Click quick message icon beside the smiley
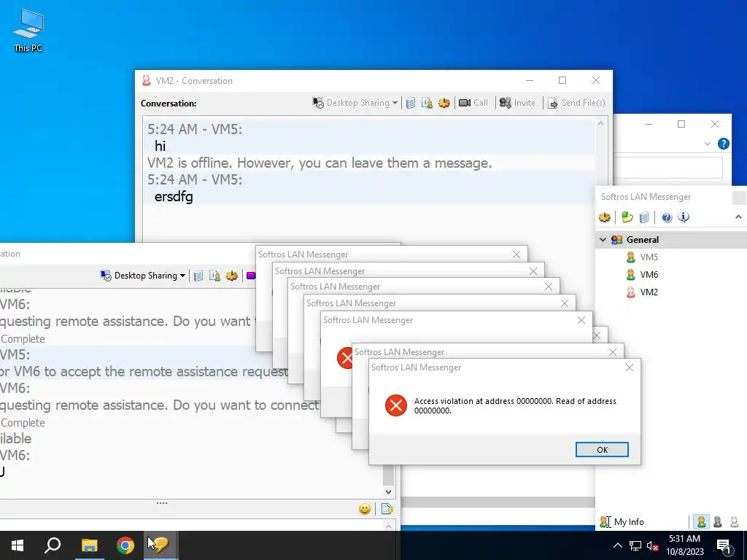Image resolution: width=747 pixels, height=560 pixels. (387, 509)
